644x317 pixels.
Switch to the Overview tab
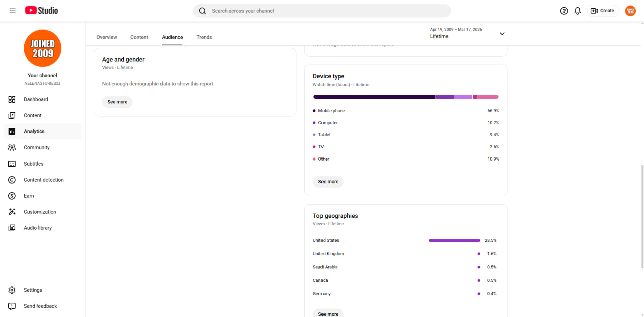click(x=107, y=37)
